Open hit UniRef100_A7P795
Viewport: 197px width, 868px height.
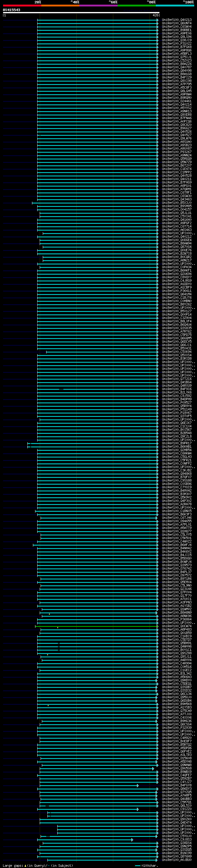(176, 84)
